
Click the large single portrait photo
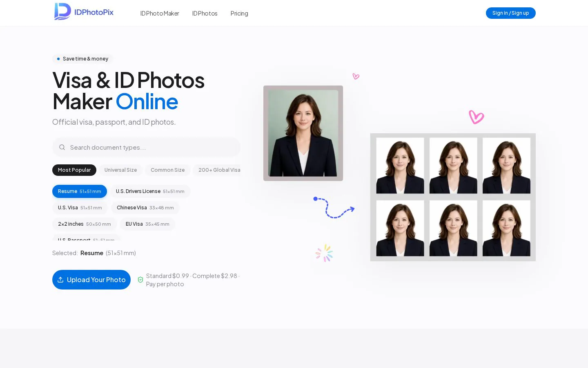click(x=303, y=133)
